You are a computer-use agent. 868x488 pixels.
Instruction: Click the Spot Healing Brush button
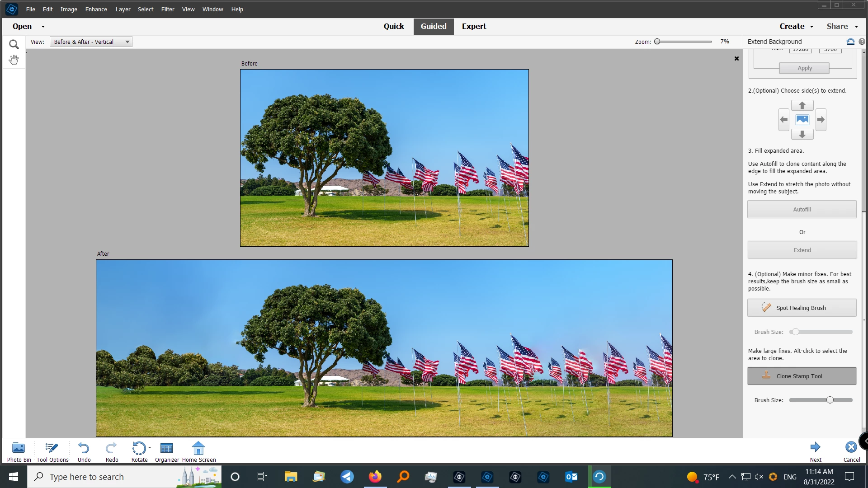tap(802, 308)
